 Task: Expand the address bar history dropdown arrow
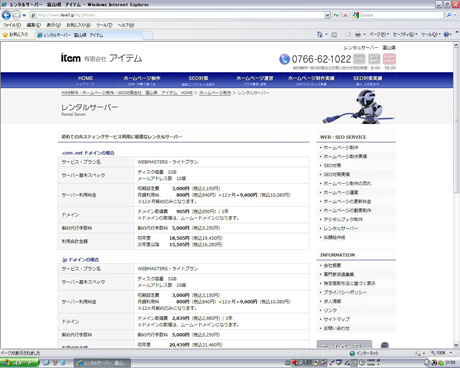click(x=327, y=15)
